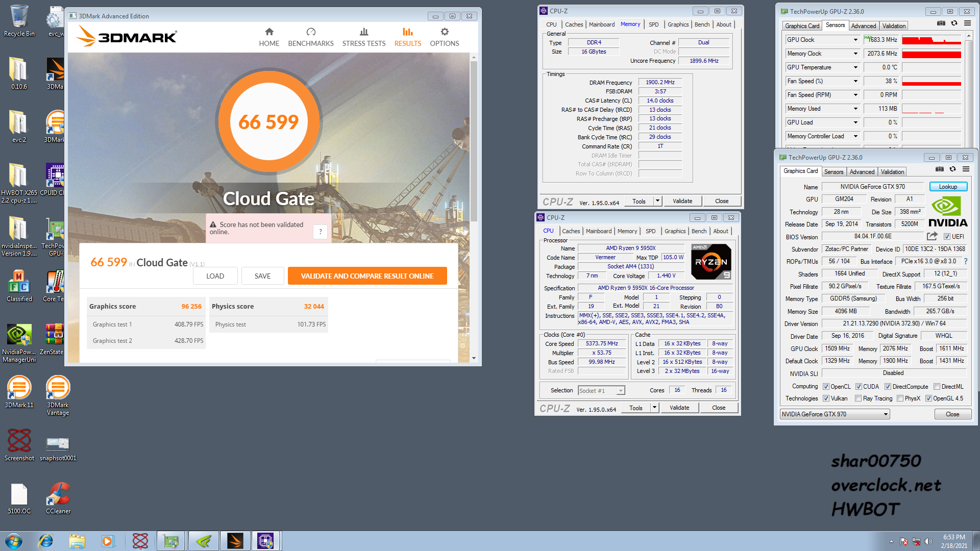Open Internet Explorer from taskbar
Image resolution: width=980 pixels, height=551 pixels.
click(x=46, y=541)
